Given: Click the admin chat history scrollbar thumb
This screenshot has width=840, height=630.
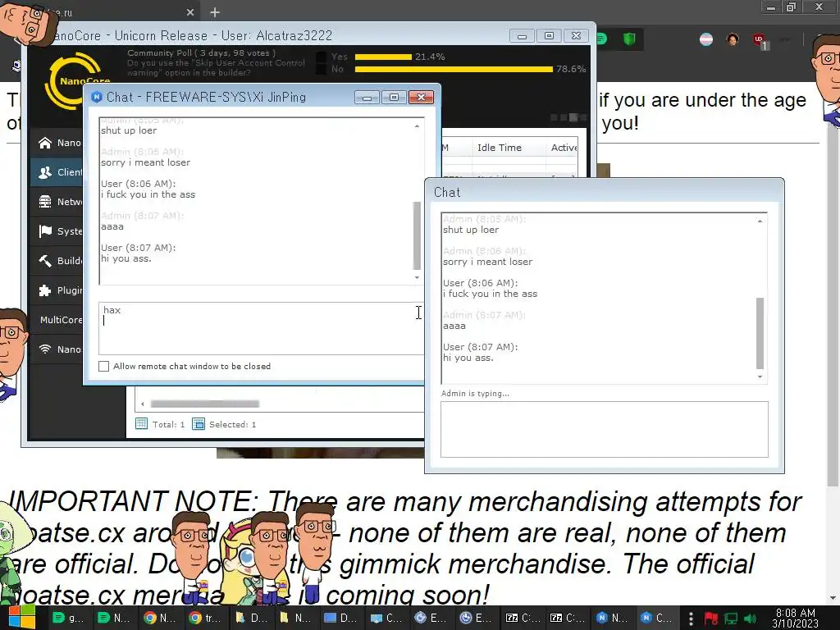Looking at the screenshot, I should (417, 235).
